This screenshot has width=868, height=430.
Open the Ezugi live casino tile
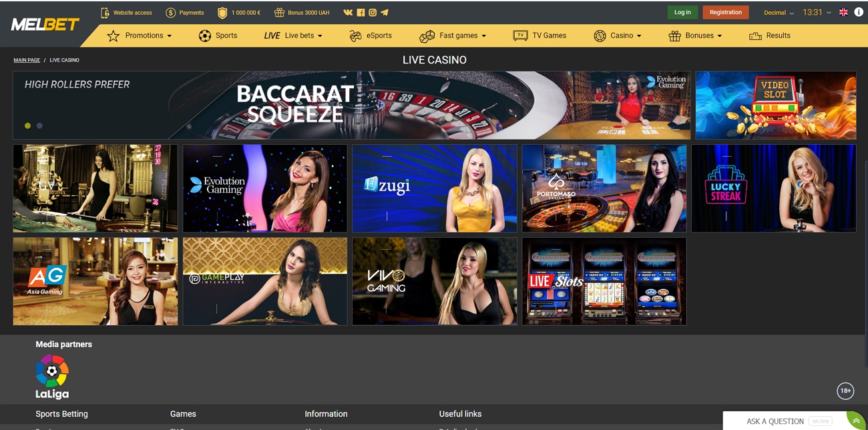click(435, 188)
